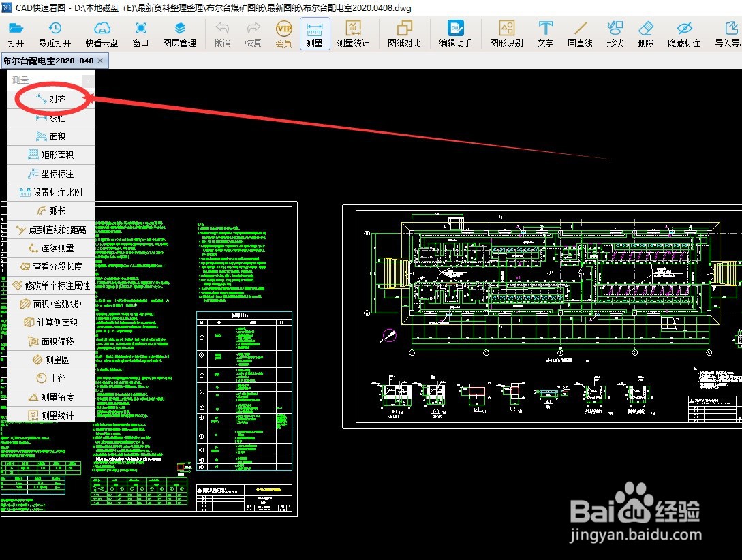Screen dimensions: 742x560
Task: Choose 点到直线的距离 measurement
Action: click(x=51, y=230)
